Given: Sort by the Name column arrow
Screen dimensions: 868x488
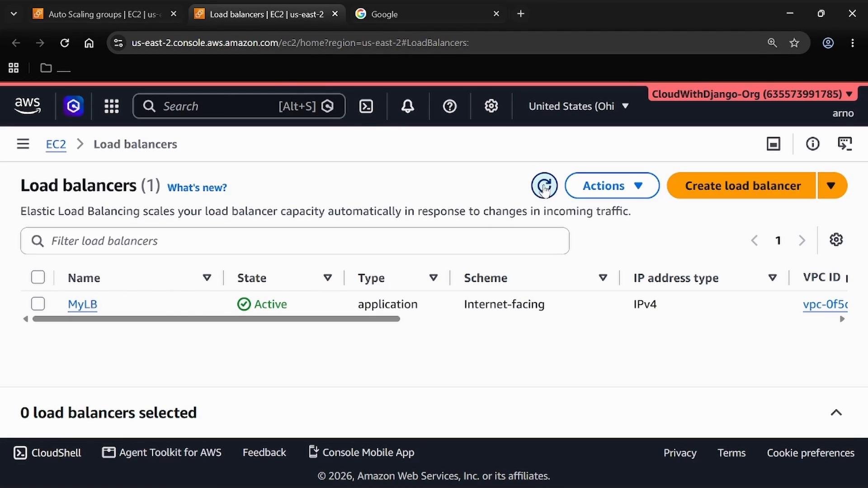Looking at the screenshot, I should pyautogui.click(x=207, y=277).
